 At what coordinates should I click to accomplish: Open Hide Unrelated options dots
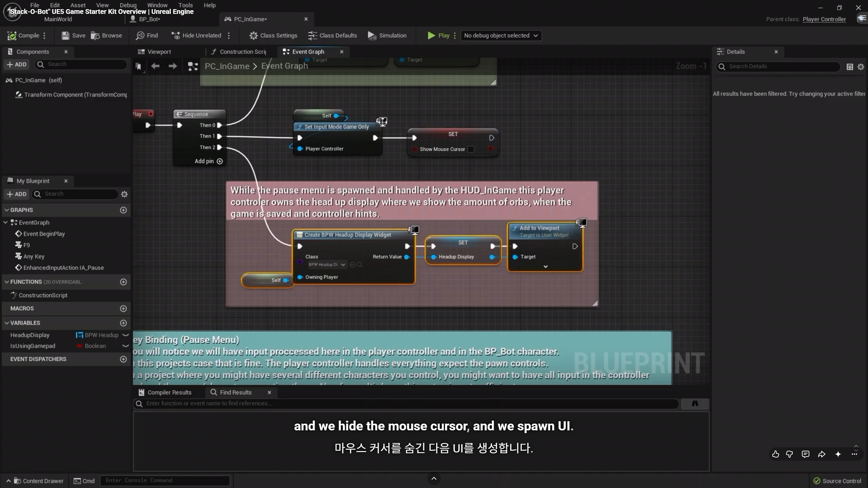229,36
